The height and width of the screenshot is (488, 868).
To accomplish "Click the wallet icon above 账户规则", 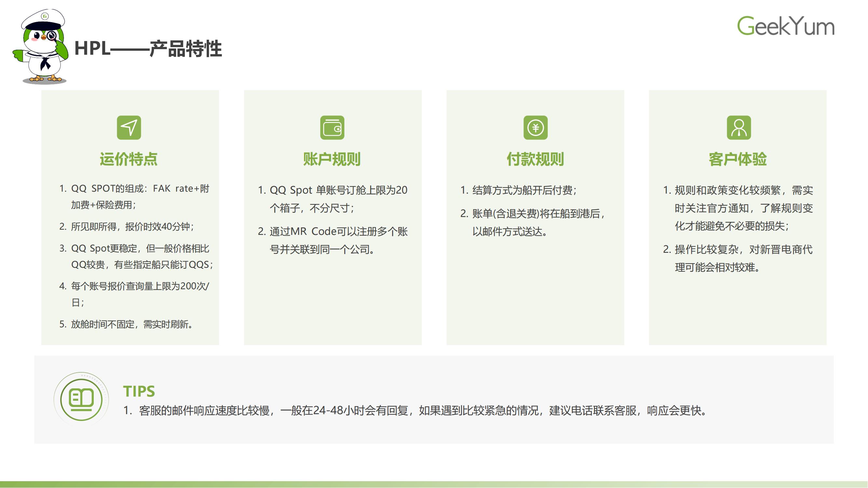I will (332, 128).
